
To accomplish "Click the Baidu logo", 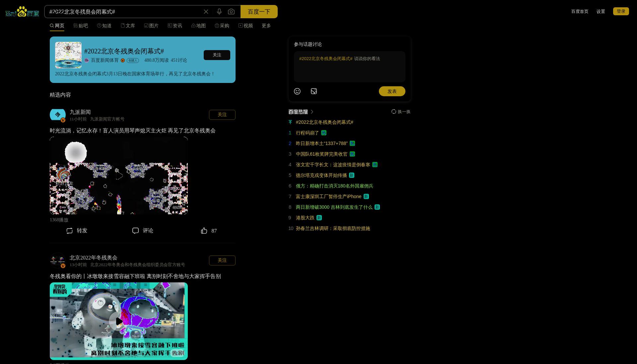I will pyautogui.click(x=22, y=12).
